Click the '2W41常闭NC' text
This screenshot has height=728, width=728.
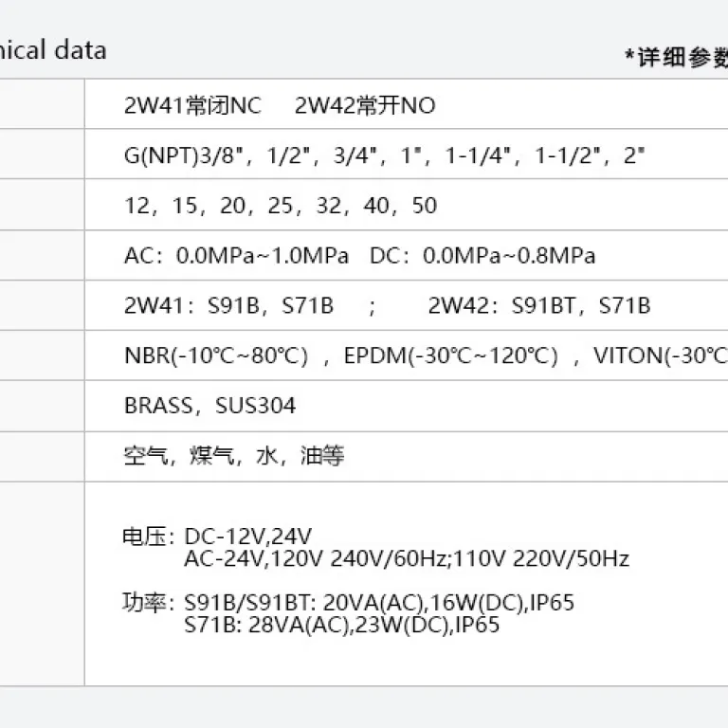click(192, 105)
